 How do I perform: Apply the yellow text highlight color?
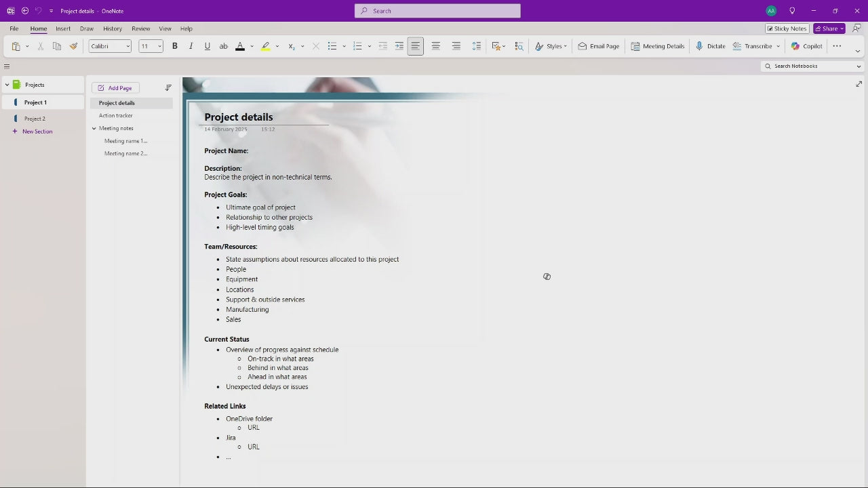pyautogui.click(x=265, y=46)
